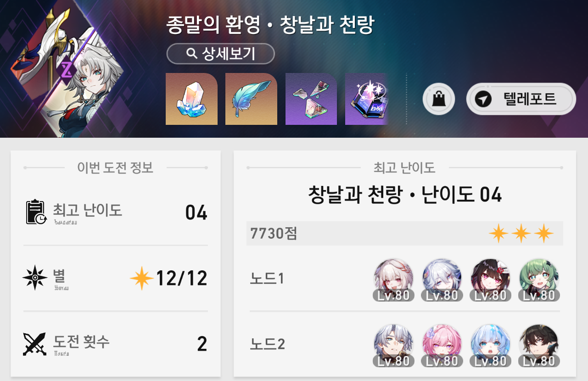Click the 텔레포트 teleport button
Image resolution: width=588 pixels, height=381 pixels.
point(521,99)
